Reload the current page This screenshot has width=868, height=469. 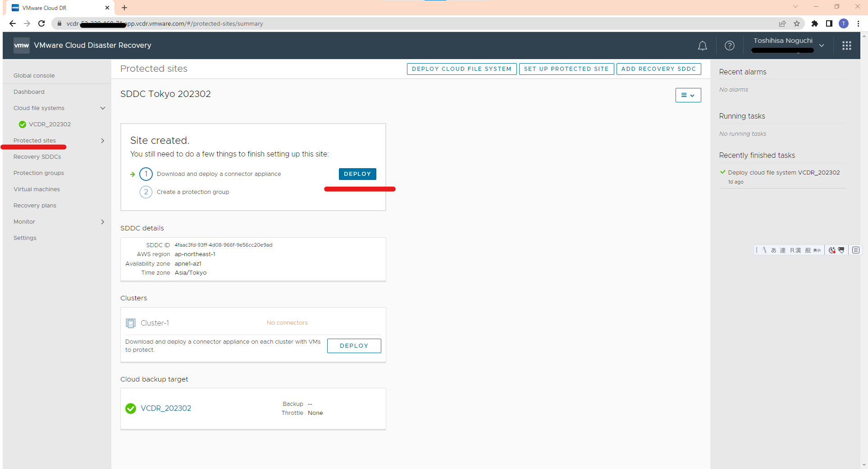(x=41, y=23)
